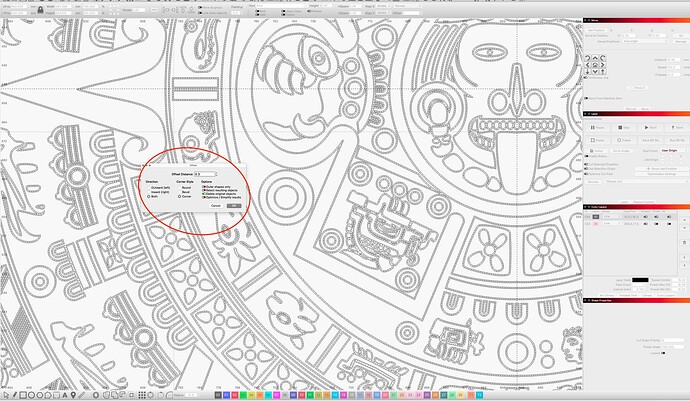This screenshot has height=401, width=690.
Task: Stop the laser job
Action: 624,128
